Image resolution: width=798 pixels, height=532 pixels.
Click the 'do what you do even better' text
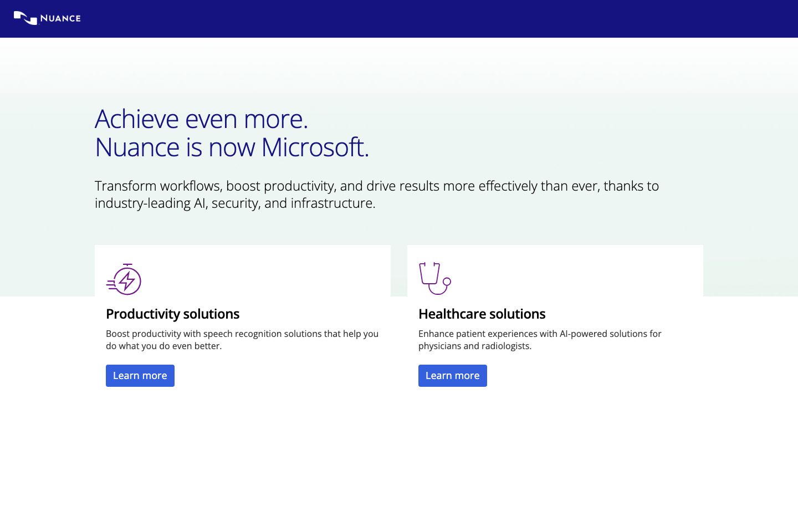pos(163,346)
